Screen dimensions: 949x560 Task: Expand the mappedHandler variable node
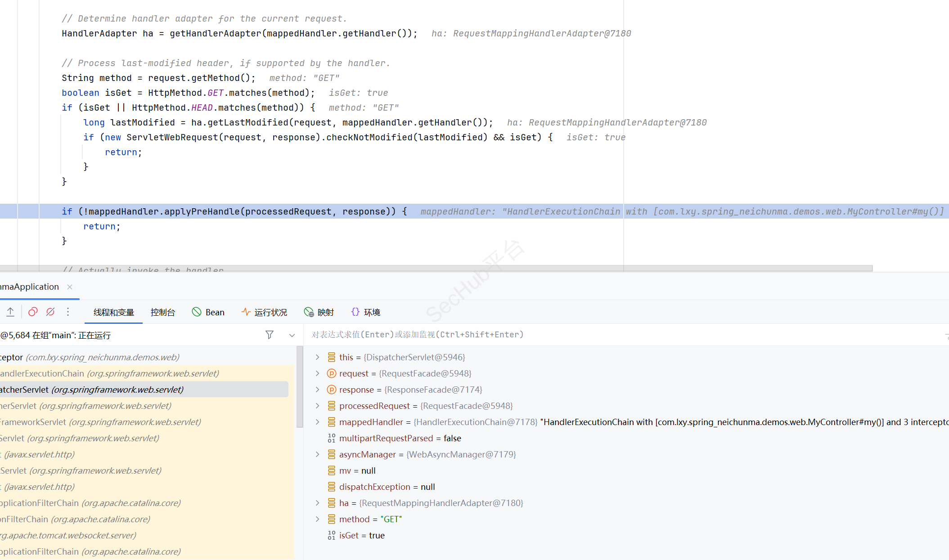point(317,422)
